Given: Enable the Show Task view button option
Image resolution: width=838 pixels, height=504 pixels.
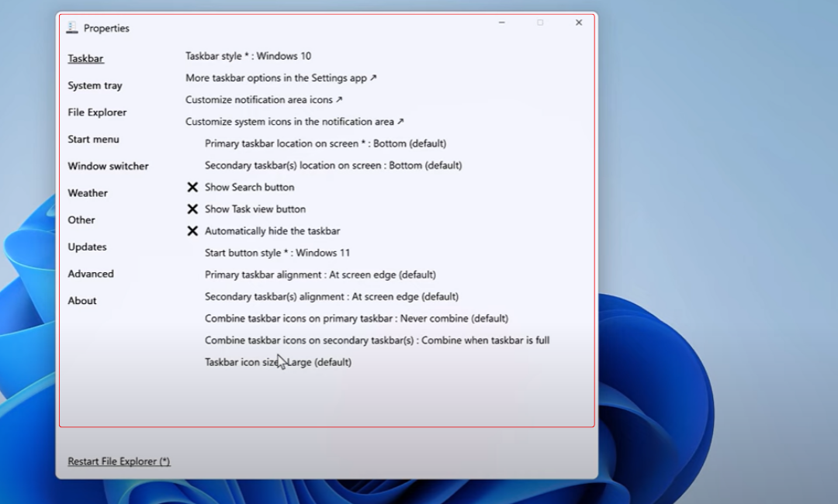Looking at the screenshot, I should 193,209.
